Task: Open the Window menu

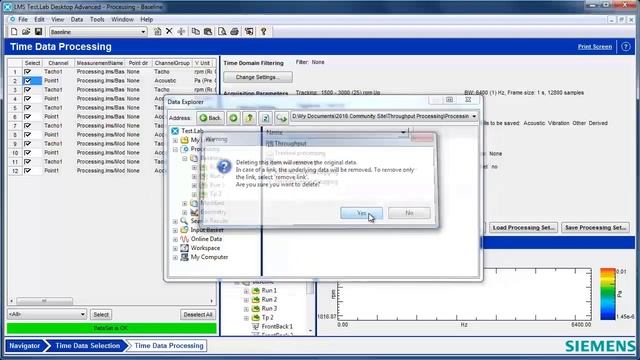Action: pos(122,19)
